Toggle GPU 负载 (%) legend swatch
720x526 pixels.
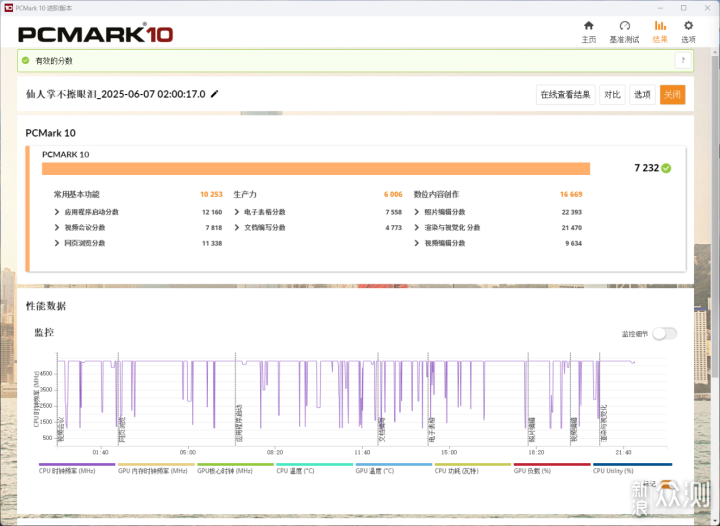[552, 464]
